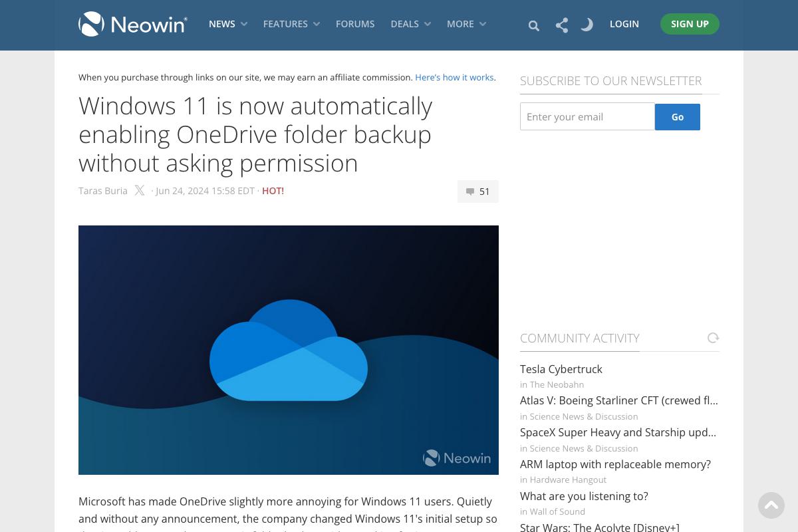The width and height of the screenshot is (798, 532).
Task: Open ARM laptop with replaceable memory thread
Action: pos(615,464)
